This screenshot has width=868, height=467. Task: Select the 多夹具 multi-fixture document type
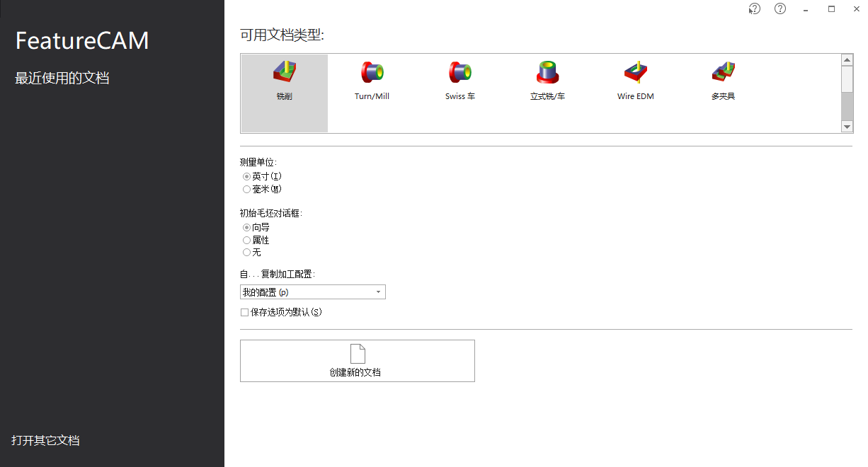pos(723,81)
